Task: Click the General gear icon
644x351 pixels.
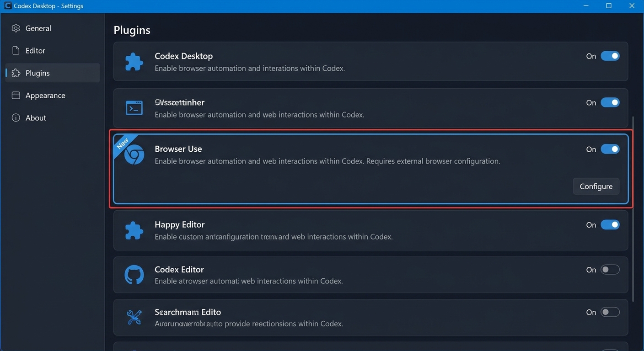Action: point(16,28)
